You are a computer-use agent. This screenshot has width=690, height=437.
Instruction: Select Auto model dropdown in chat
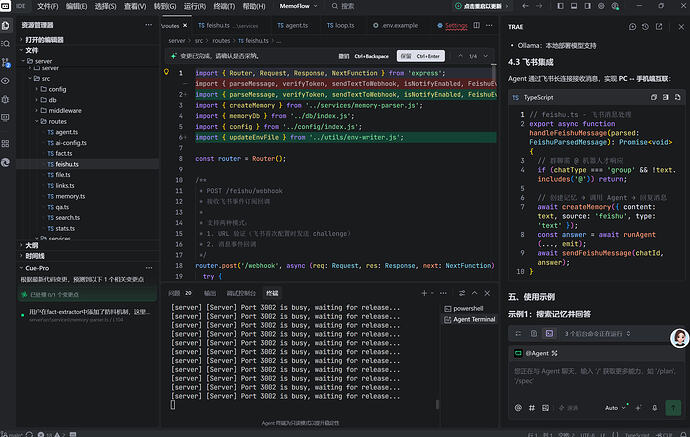point(615,408)
